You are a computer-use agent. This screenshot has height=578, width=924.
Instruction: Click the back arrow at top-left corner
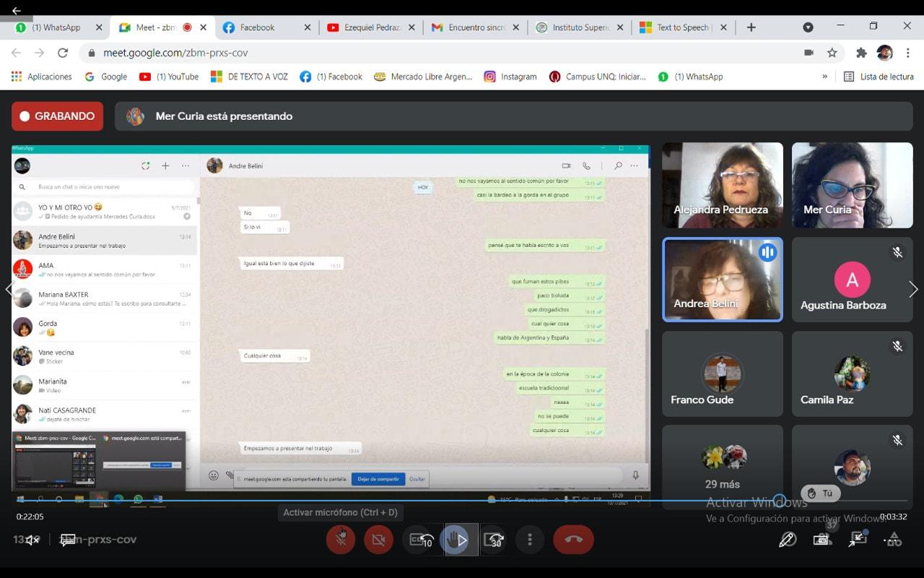16,11
